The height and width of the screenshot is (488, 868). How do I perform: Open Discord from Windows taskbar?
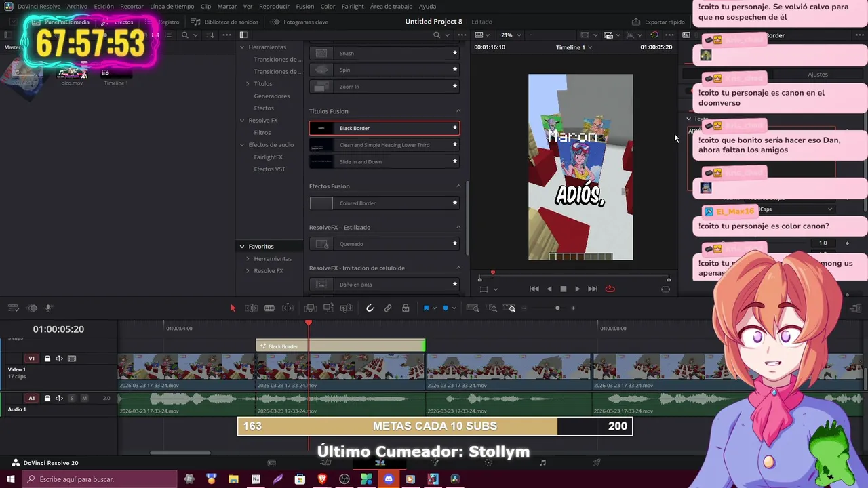(x=389, y=479)
